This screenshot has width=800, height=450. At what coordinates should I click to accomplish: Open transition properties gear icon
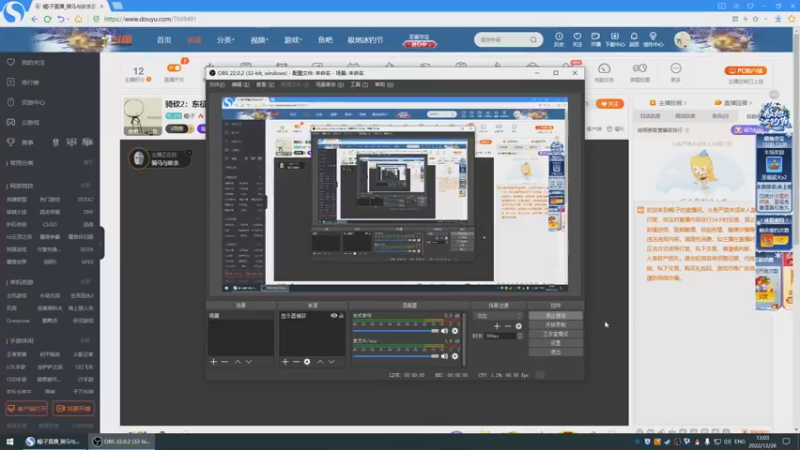click(518, 326)
